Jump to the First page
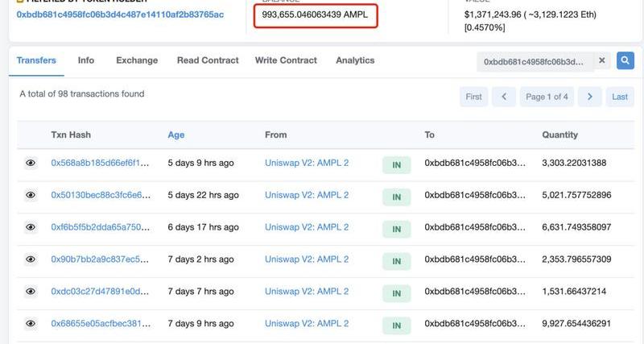Viewport: 644px width, 344px height. pyautogui.click(x=474, y=97)
